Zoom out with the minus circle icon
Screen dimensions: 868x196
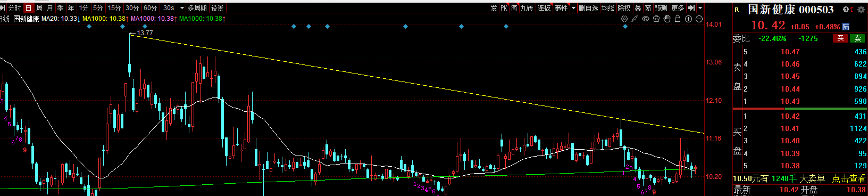point(699,19)
